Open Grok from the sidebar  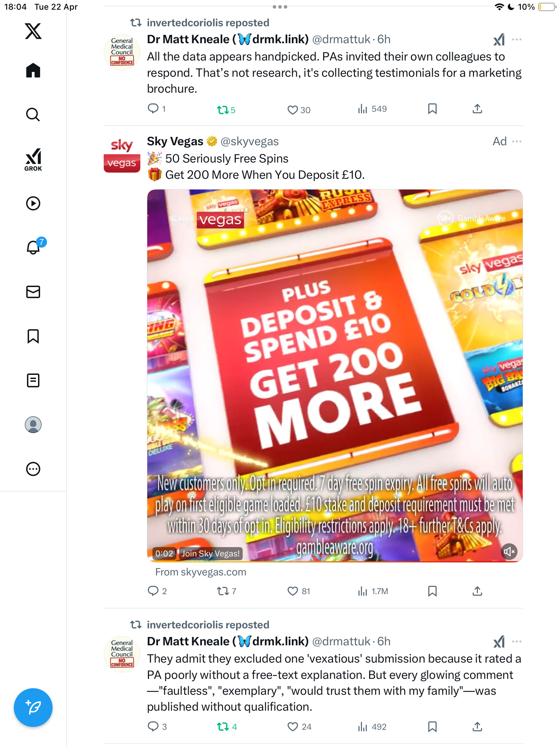(33, 159)
